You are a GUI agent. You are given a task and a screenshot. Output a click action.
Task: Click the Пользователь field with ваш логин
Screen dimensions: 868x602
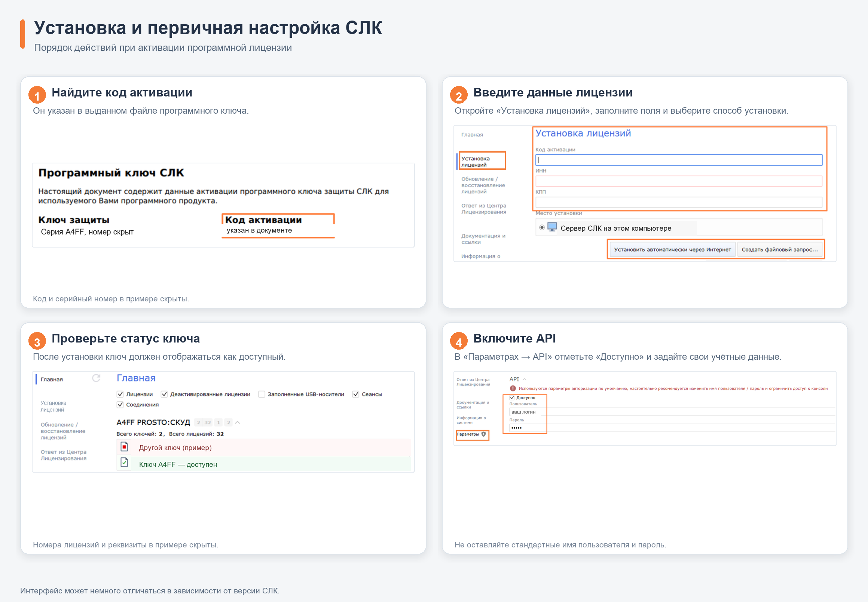tap(672, 412)
